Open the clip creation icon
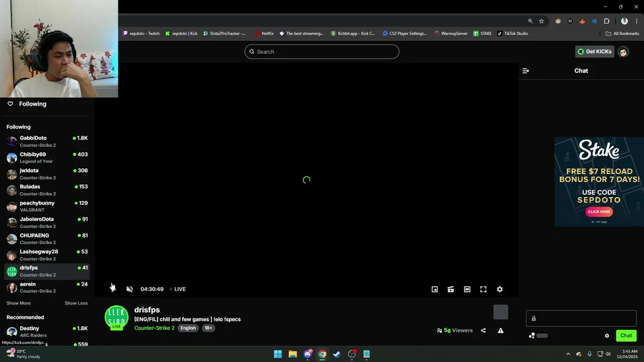This screenshot has width=644, height=362. point(451,289)
